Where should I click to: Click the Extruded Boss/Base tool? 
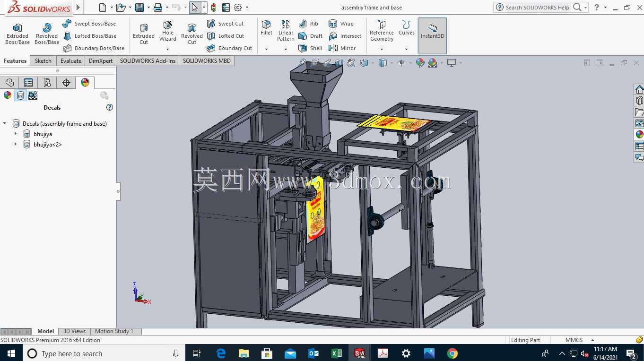click(17, 34)
